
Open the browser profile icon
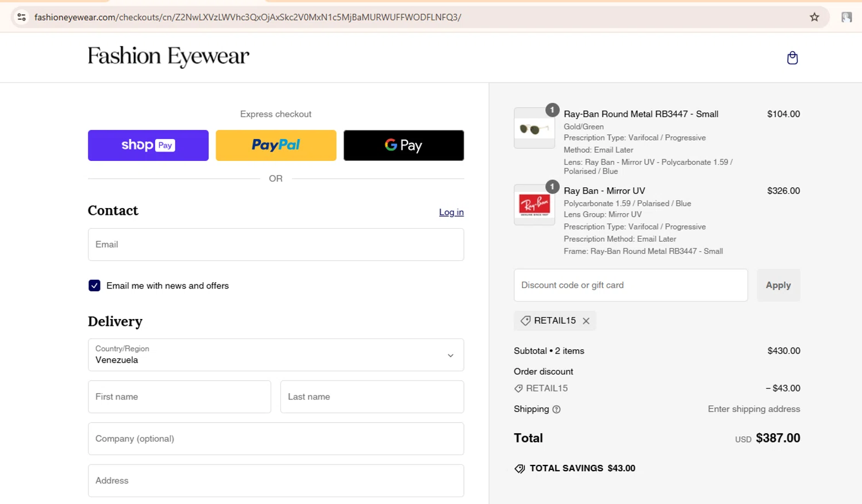tap(846, 17)
